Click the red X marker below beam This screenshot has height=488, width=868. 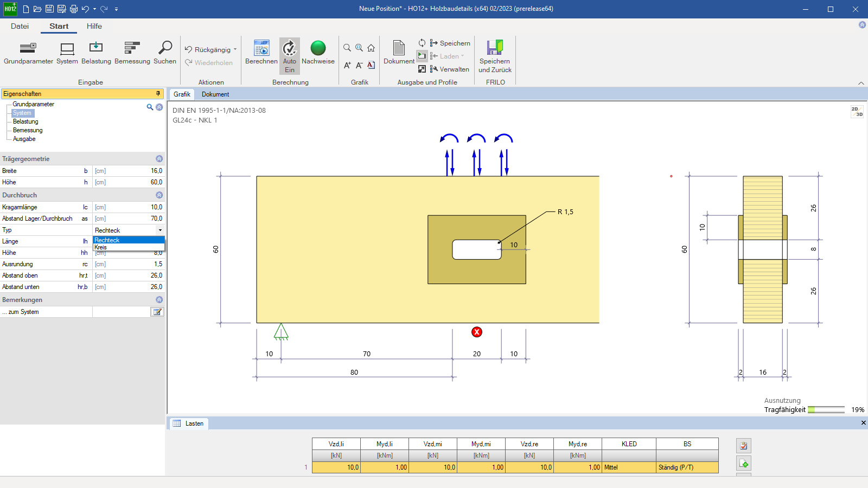tap(477, 332)
